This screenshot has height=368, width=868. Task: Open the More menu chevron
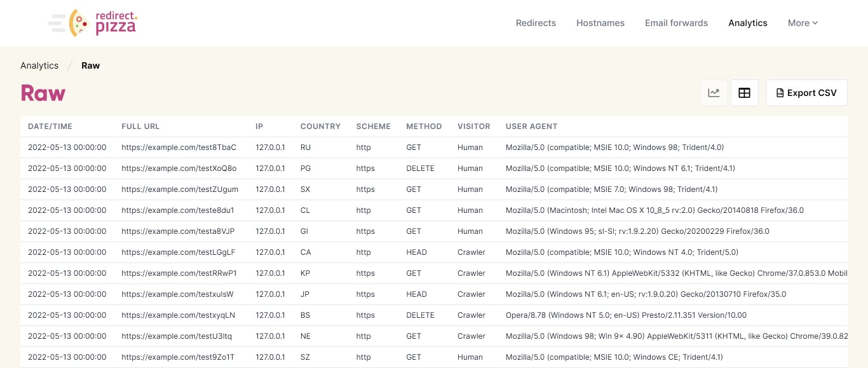815,24
